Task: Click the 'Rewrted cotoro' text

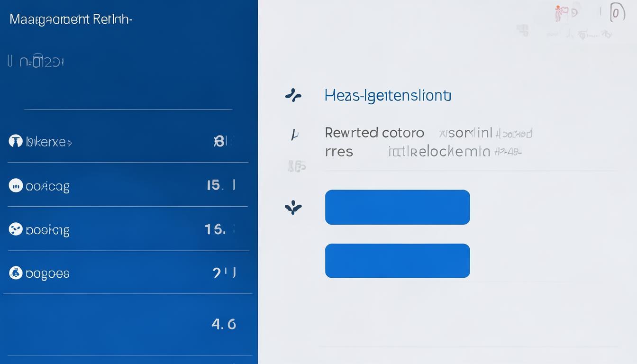Action: coord(374,133)
